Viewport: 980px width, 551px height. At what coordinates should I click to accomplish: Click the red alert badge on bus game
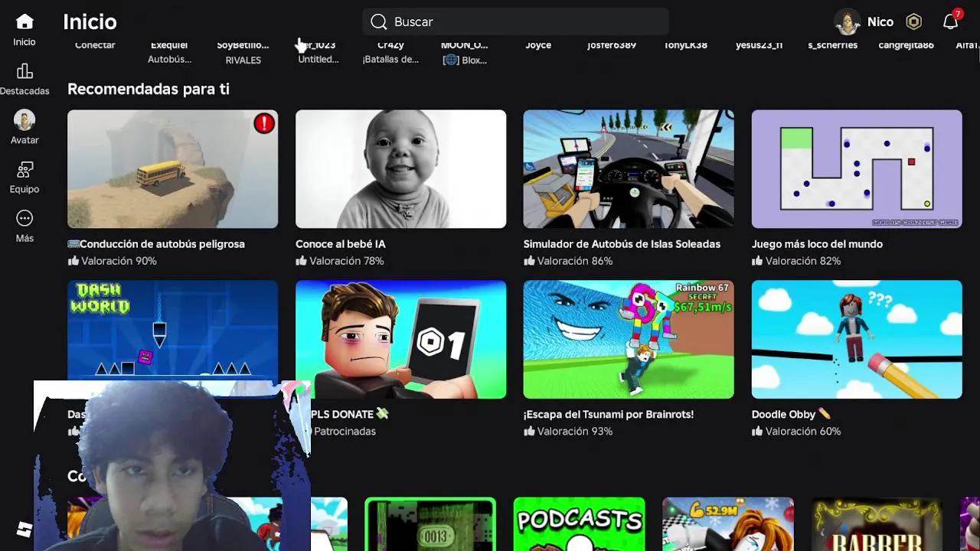[x=264, y=123]
